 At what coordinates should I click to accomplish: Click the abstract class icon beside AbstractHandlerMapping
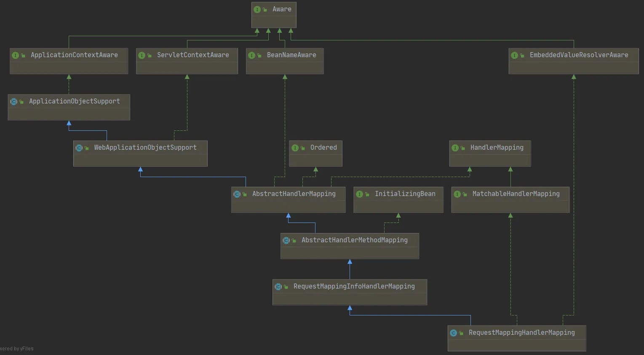tap(237, 194)
